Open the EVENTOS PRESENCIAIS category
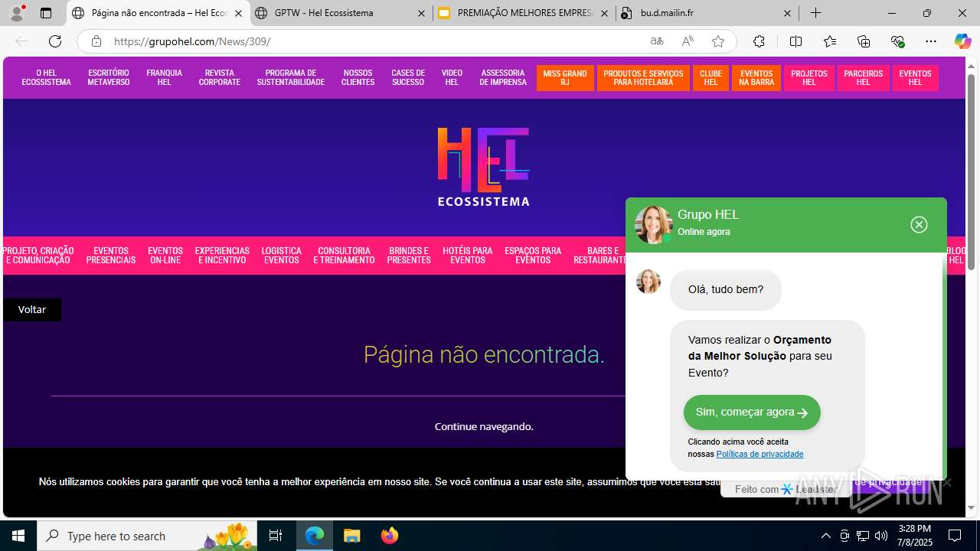 (x=111, y=256)
